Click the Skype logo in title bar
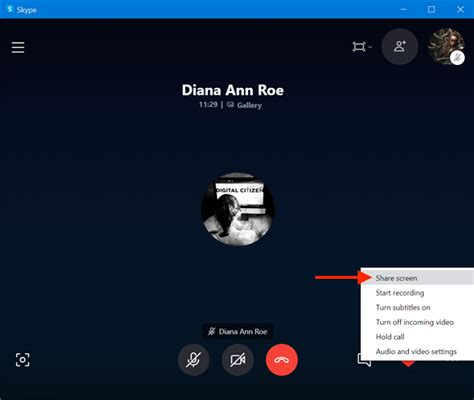 (10, 9)
